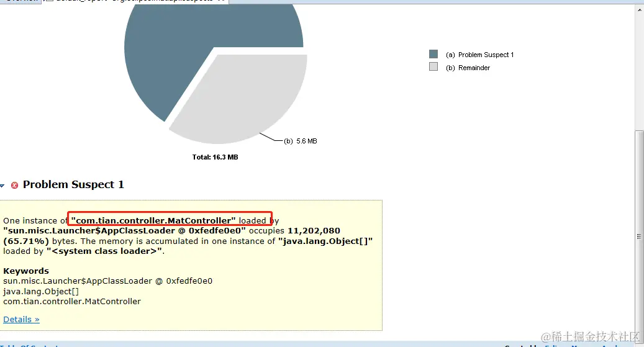The image size is (644, 347).
Task: Click keyword row com.tian.controller.MatController
Action: pyautogui.click(x=72, y=302)
